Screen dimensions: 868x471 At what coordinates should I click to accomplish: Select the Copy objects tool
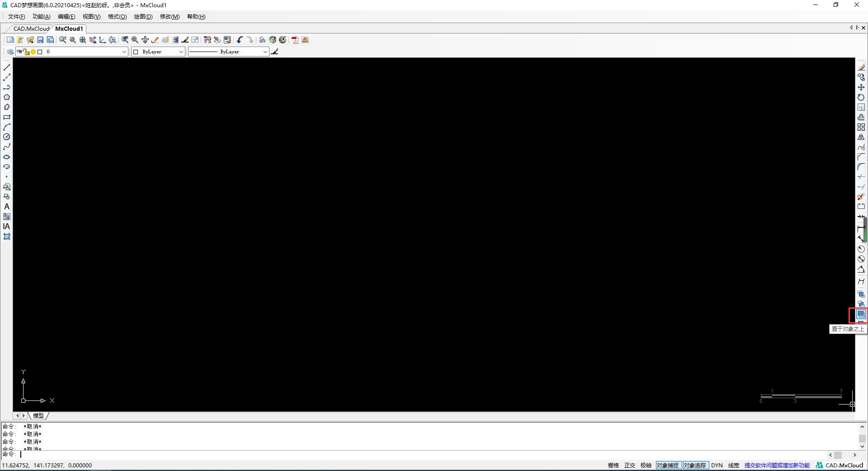tap(861, 77)
